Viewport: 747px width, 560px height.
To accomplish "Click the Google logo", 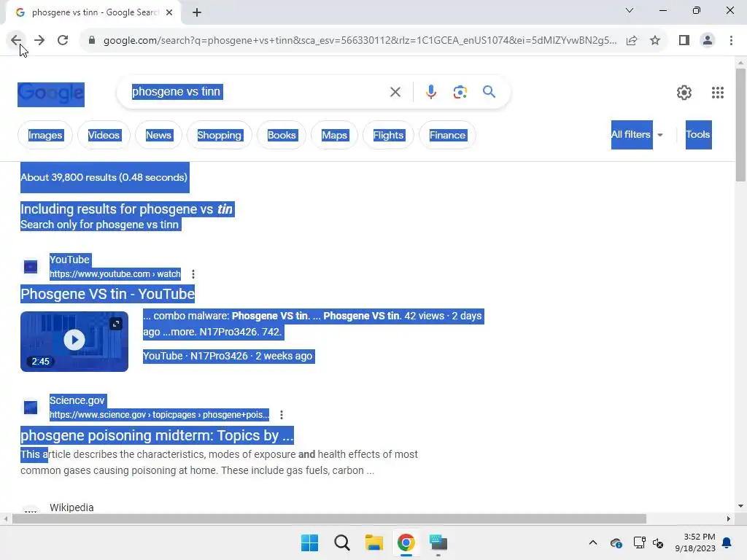I will click(51, 94).
